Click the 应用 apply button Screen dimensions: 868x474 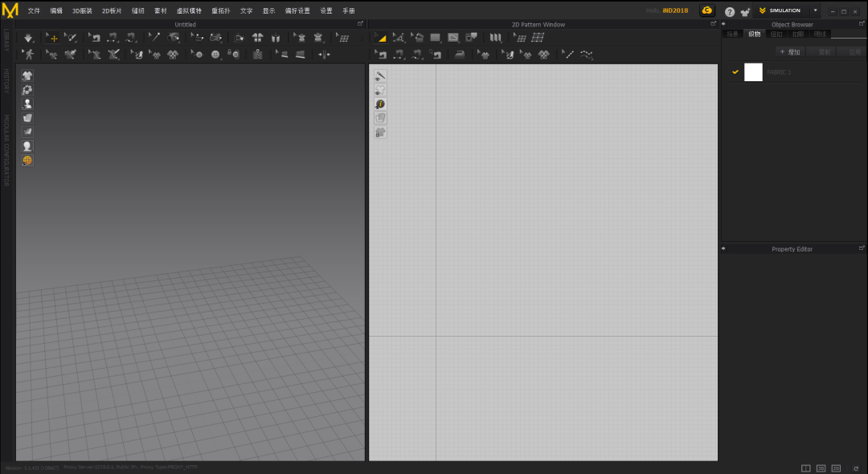[x=853, y=52]
